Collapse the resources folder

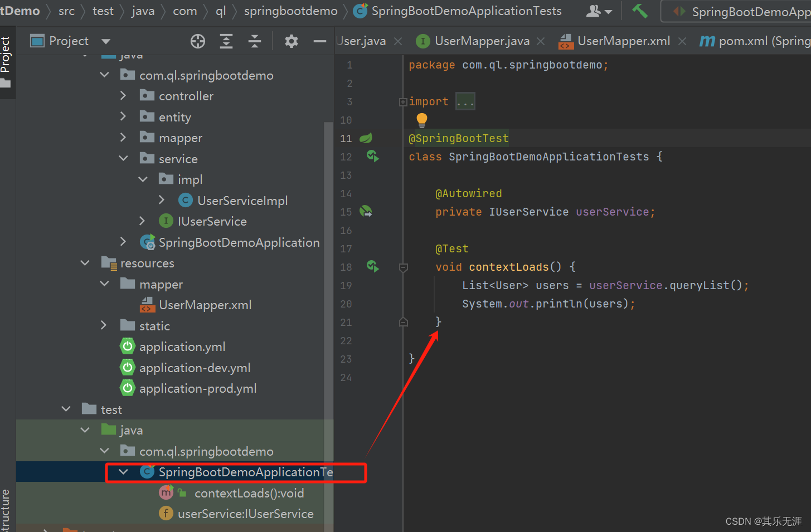click(x=85, y=263)
